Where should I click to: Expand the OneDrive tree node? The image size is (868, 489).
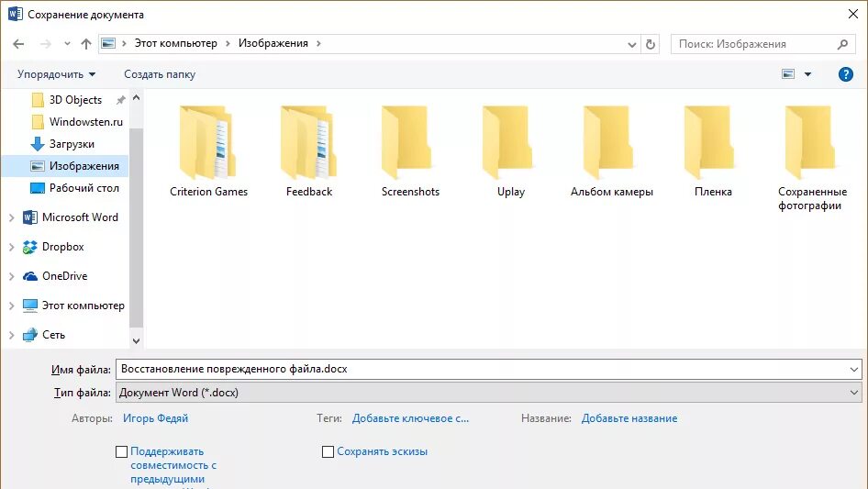coord(12,276)
